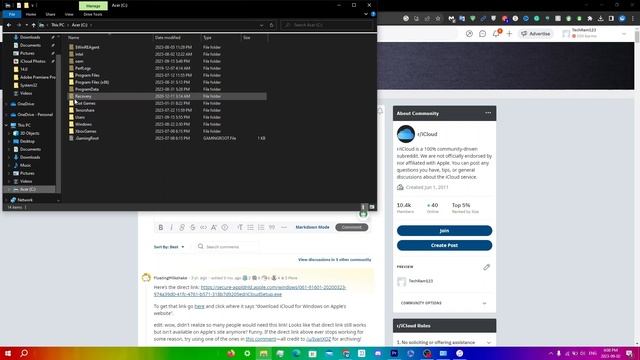The width and height of the screenshot is (640, 360).
Task: Open File tab in File Explorer
Action: (12, 14)
